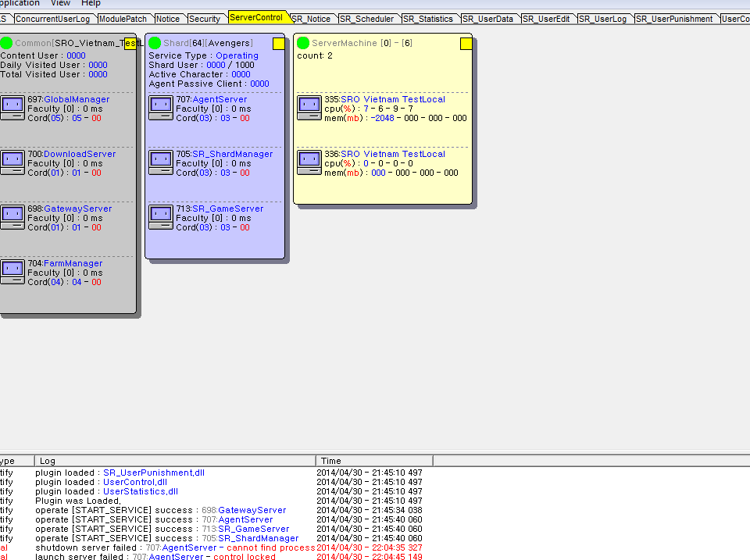The width and height of the screenshot is (750, 560).
Task: Open the Help menu
Action: (x=91, y=3)
